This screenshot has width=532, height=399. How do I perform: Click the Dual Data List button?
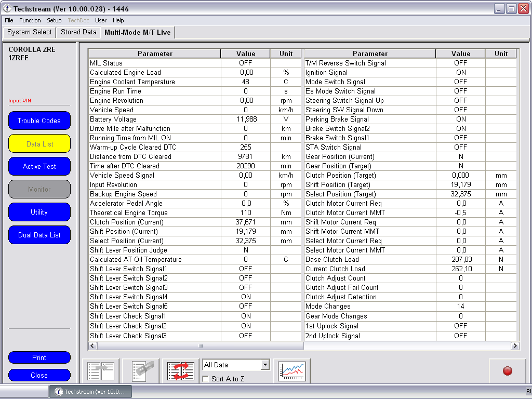tap(39, 235)
